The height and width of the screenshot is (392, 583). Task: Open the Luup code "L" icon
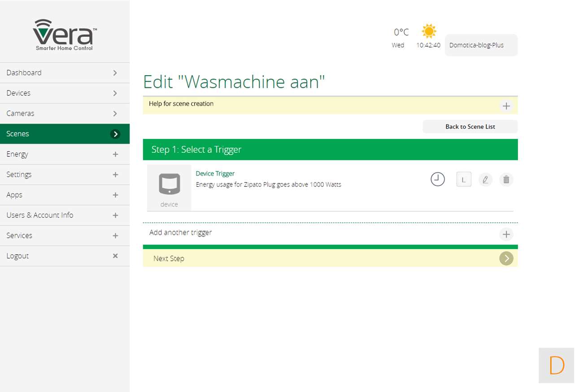point(464,180)
